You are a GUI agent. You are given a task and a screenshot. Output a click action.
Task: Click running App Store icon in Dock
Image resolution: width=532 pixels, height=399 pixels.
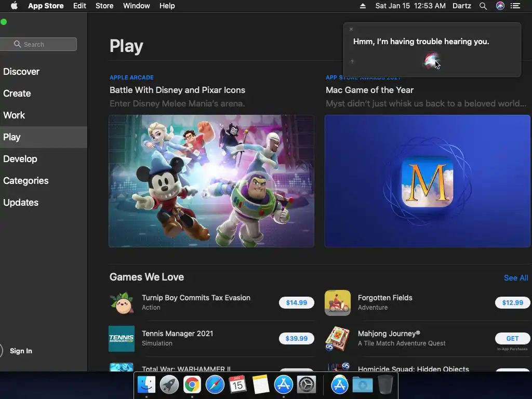click(x=283, y=385)
